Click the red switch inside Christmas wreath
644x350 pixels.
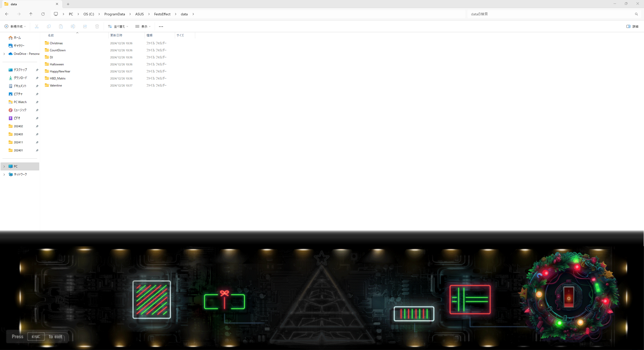click(x=569, y=297)
